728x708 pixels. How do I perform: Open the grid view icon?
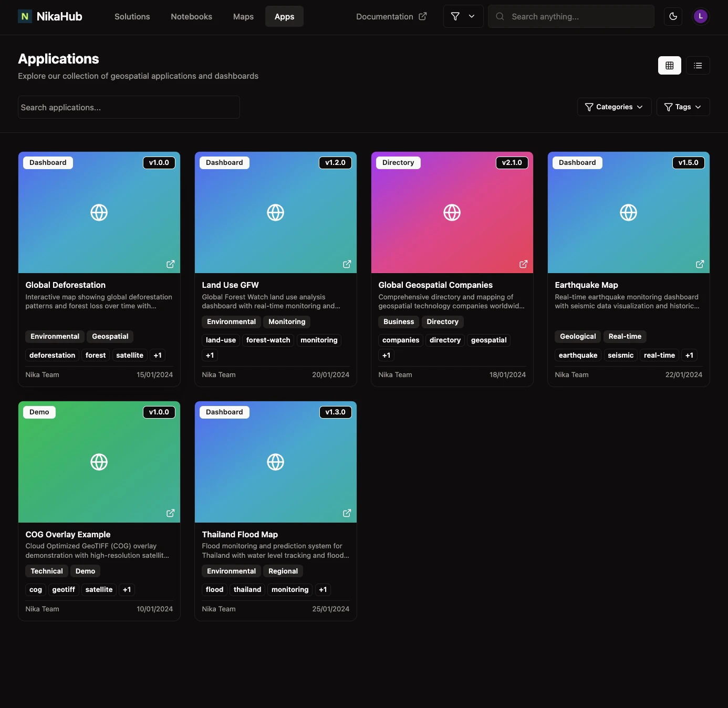pyautogui.click(x=669, y=65)
